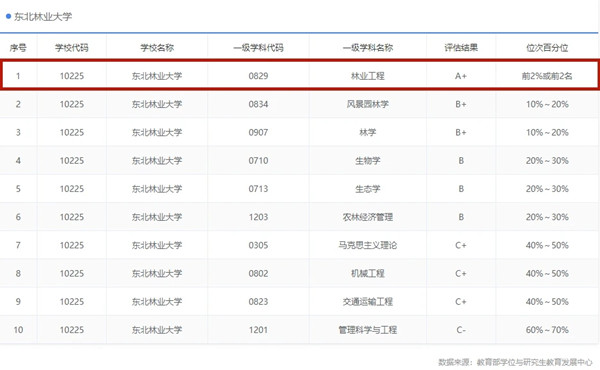
Task: Select the 农林经济管理 cell
Action: 368,217
